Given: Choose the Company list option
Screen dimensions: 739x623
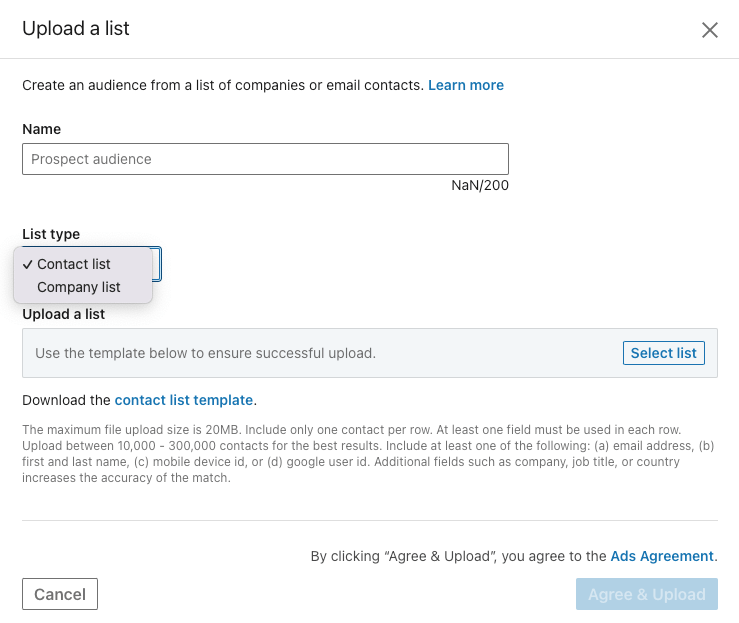Looking at the screenshot, I should (78, 287).
